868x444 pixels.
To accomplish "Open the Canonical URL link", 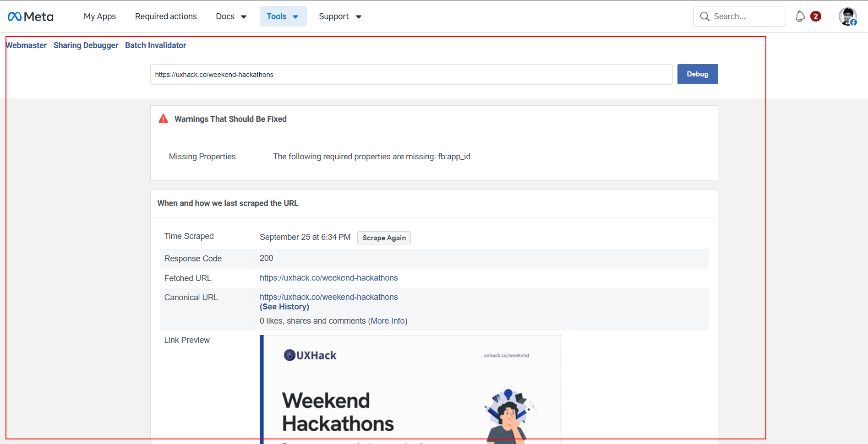I will pyautogui.click(x=328, y=297).
